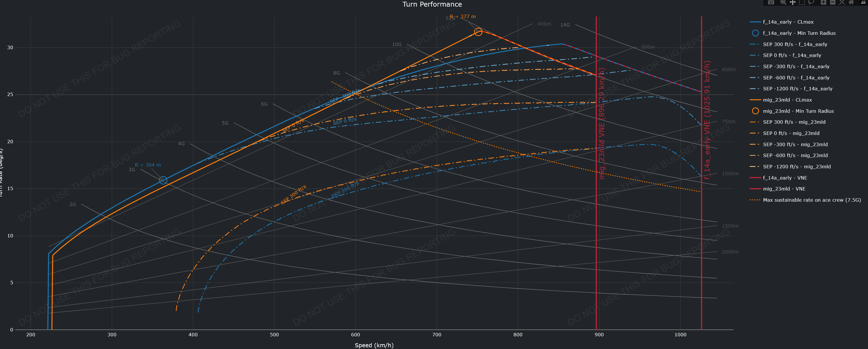Click the Reset Axes home icon
Viewport: 868px width, 349px height.
point(851,2)
